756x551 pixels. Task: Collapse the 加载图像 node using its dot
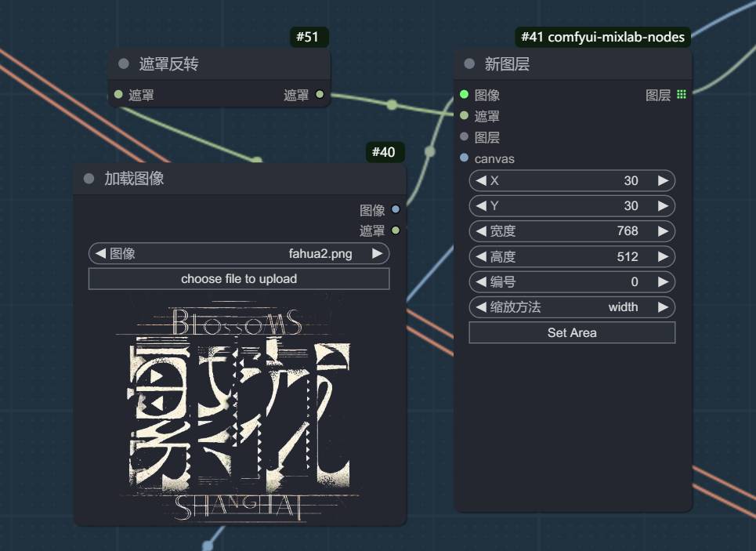point(89,179)
